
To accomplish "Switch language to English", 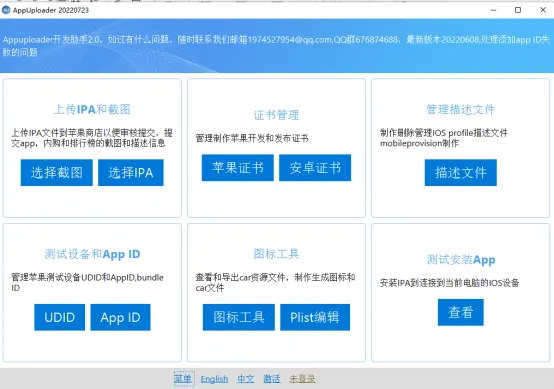I will 214,379.
